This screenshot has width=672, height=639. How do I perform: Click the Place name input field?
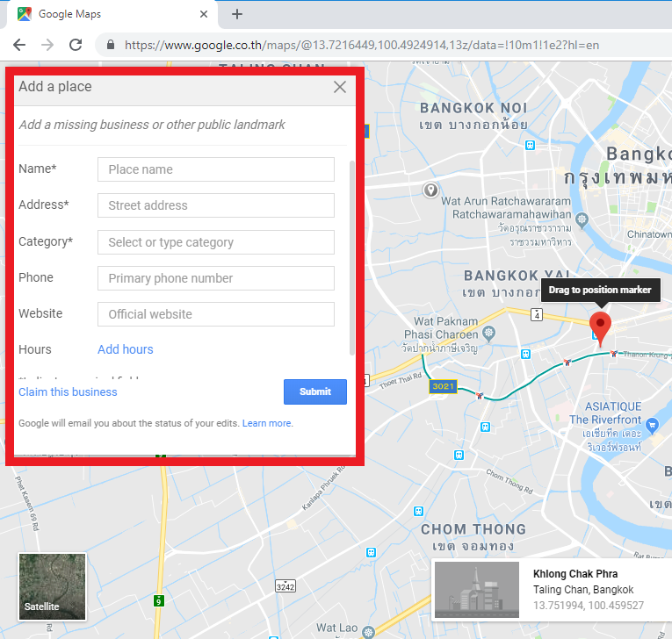pyautogui.click(x=216, y=169)
